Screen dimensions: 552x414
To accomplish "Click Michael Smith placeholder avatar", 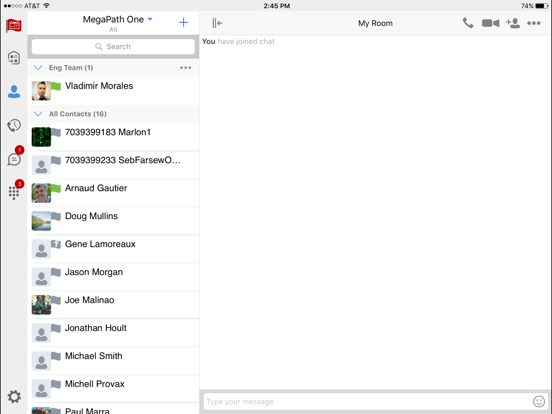I will (41, 361).
